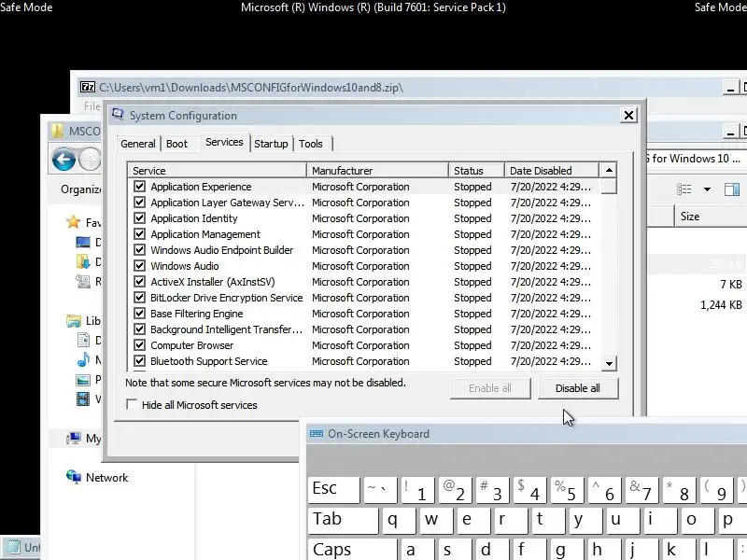Click the Explorer Forward arrow button

click(90, 159)
